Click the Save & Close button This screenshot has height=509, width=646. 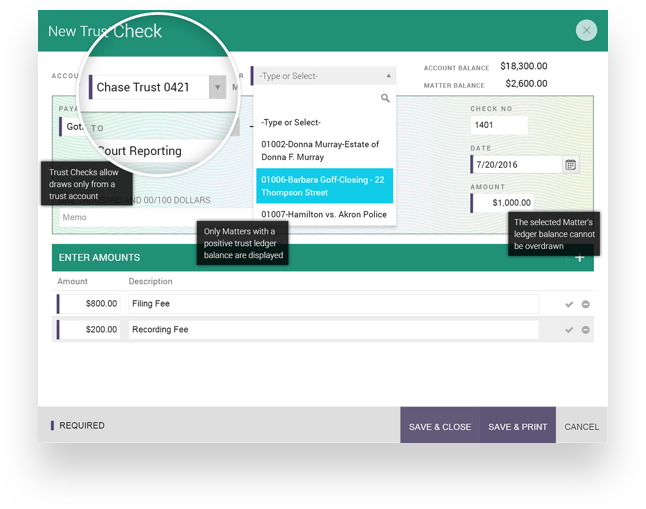click(440, 425)
